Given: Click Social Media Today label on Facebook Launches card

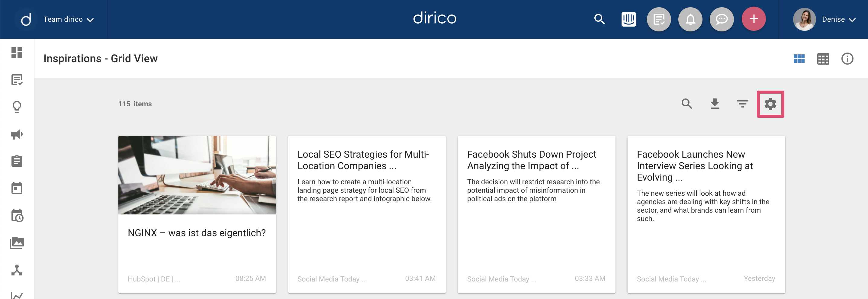Looking at the screenshot, I should pyautogui.click(x=671, y=279).
